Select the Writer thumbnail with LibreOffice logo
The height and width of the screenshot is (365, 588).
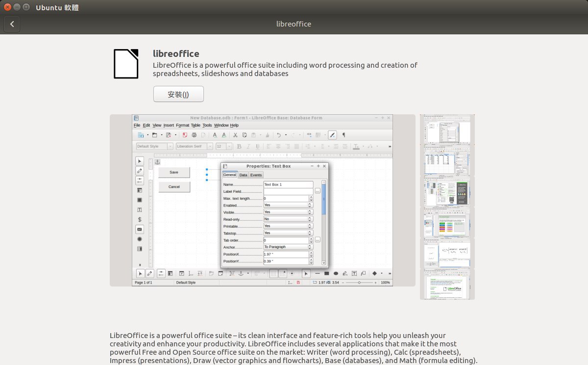click(x=447, y=284)
